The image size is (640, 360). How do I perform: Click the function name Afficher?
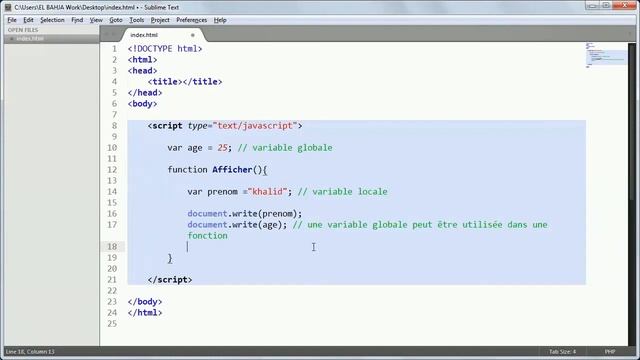(232, 170)
